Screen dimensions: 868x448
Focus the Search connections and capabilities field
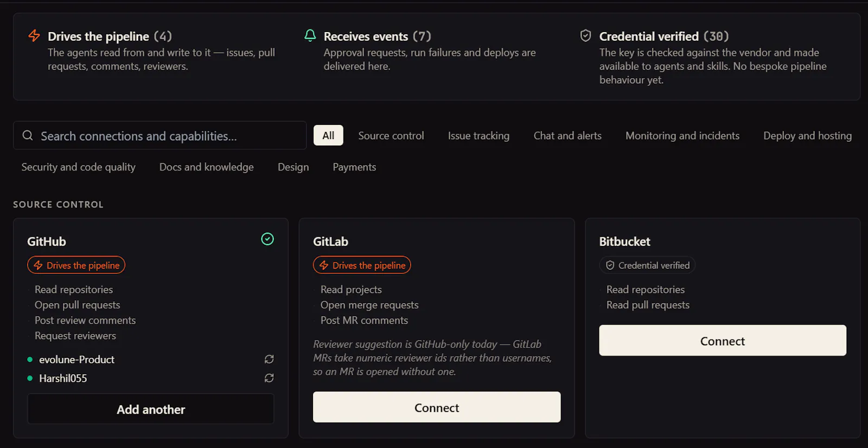click(160, 135)
